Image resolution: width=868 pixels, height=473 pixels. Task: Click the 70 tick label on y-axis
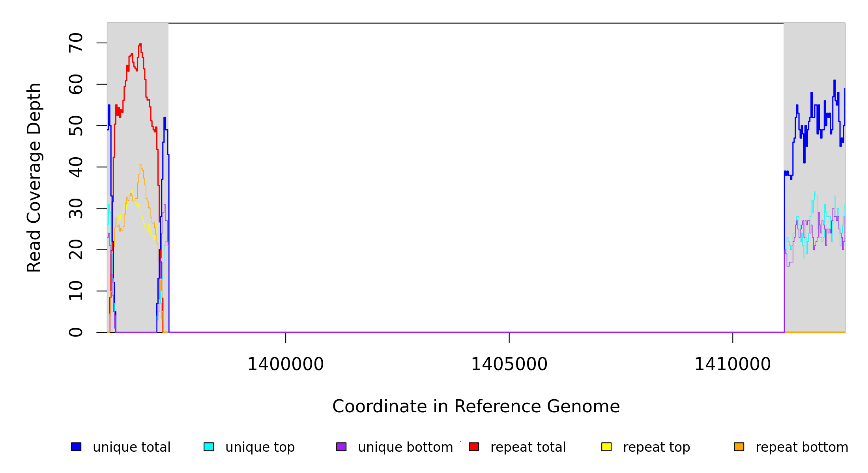point(76,43)
